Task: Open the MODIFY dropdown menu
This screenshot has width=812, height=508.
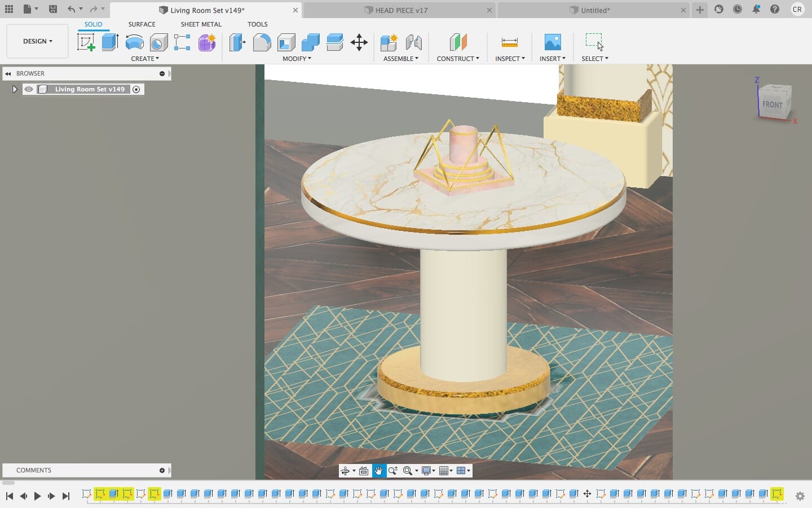Action: (297, 59)
